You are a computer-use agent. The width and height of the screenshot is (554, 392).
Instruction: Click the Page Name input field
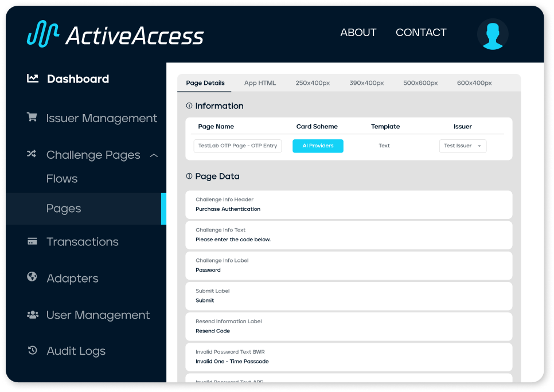pyautogui.click(x=237, y=146)
